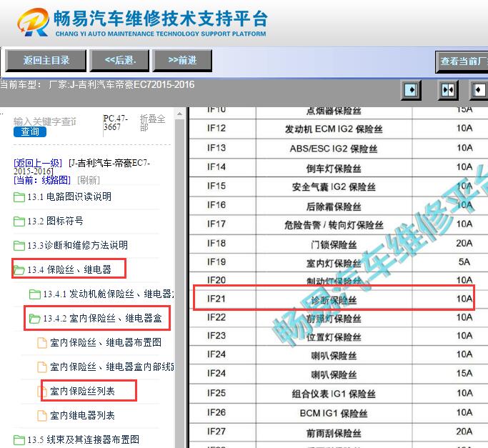Open 室内继电器列表 document

click(82, 416)
